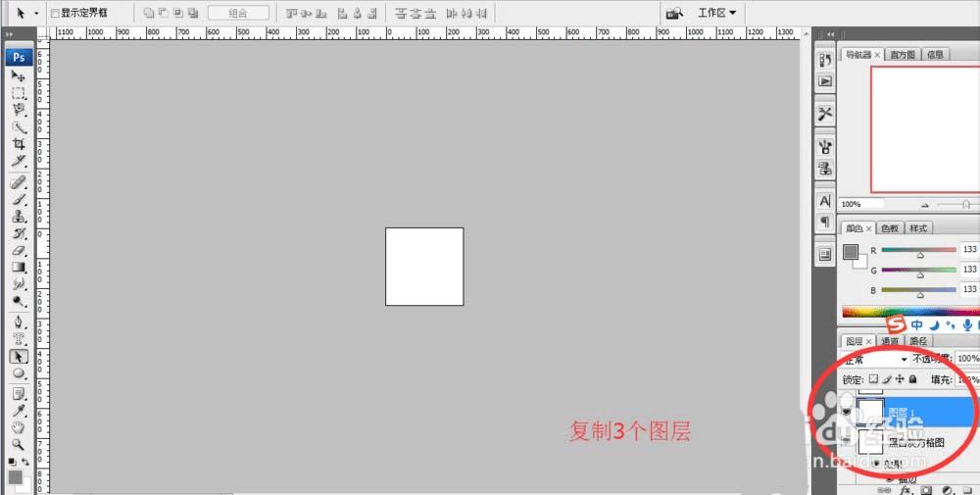Select the Blur tool
Viewport: 980px width, 495px height.
click(x=19, y=284)
